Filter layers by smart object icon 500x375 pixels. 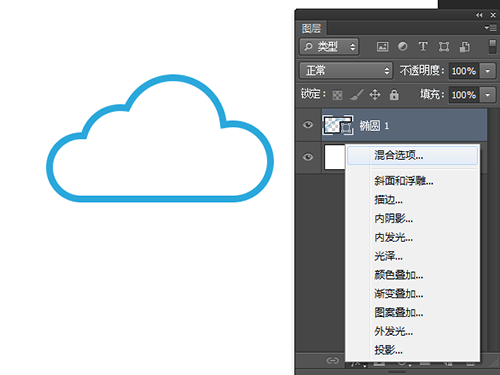coord(465,47)
